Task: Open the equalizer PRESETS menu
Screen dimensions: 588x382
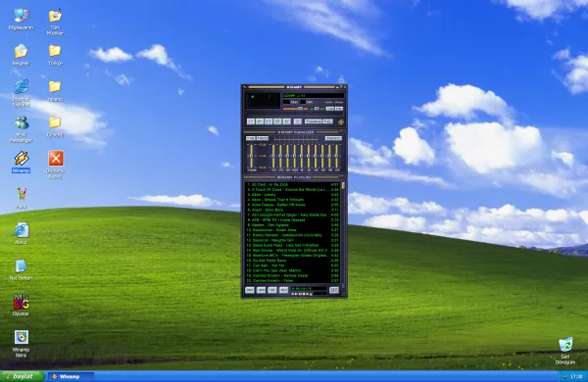Action: (x=334, y=138)
